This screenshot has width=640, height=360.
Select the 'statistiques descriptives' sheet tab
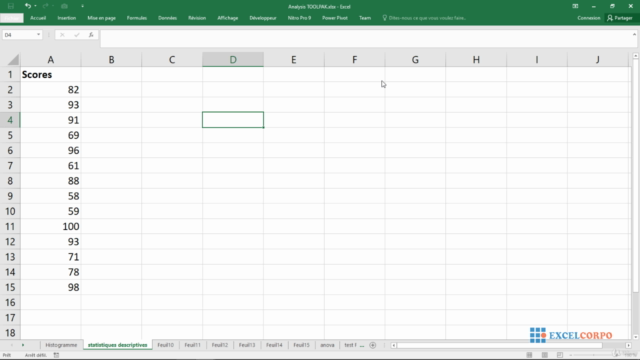click(x=118, y=345)
